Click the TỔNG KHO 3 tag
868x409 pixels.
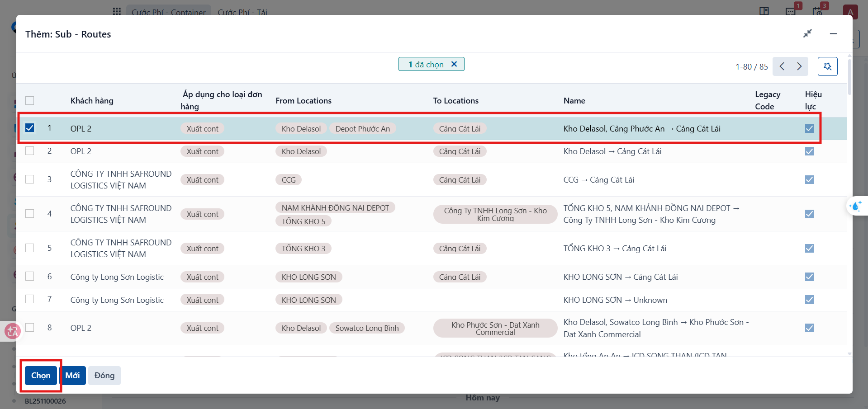click(x=304, y=249)
